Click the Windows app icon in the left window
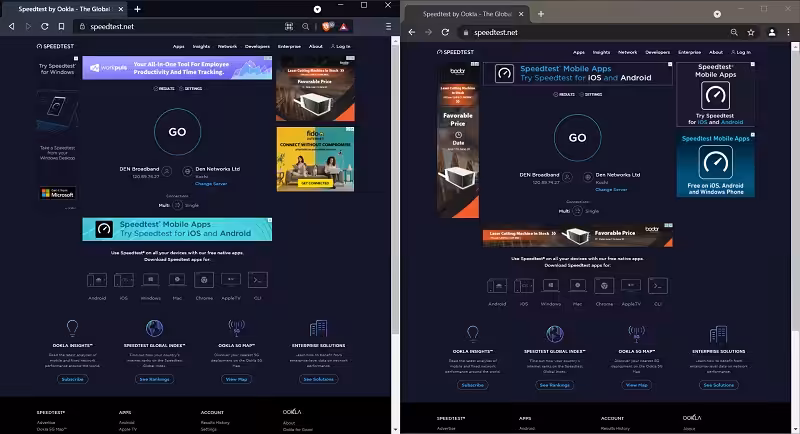This screenshot has width=800, height=434. coord(151,280)
